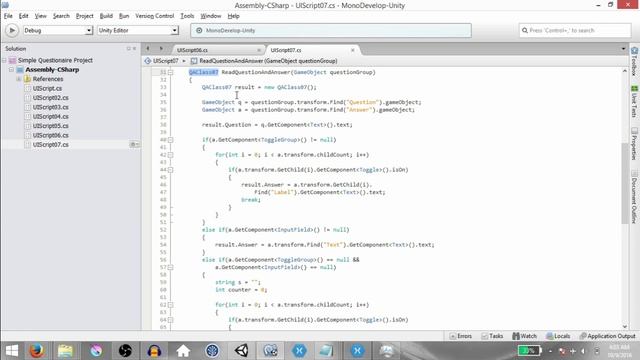The height and width of the screenshot is (360, 640).
Task: Open the Toolbox side pad
Action: tap(634, 61)
